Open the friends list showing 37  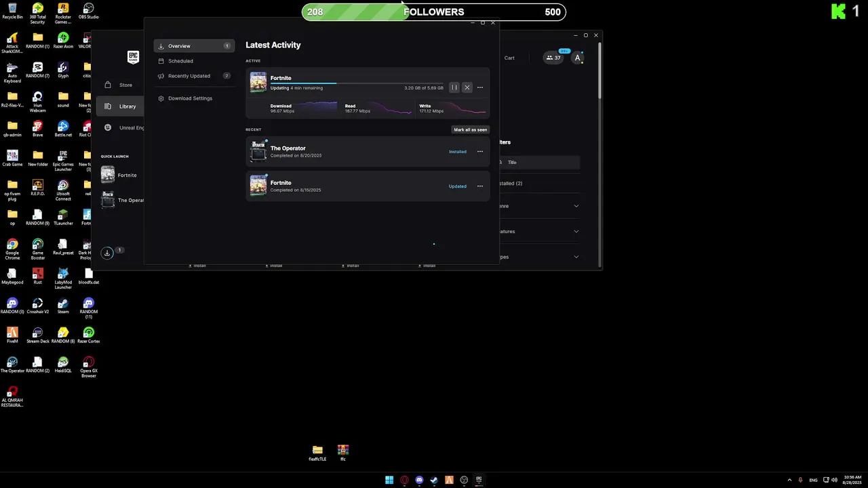(x=553, y=58)
